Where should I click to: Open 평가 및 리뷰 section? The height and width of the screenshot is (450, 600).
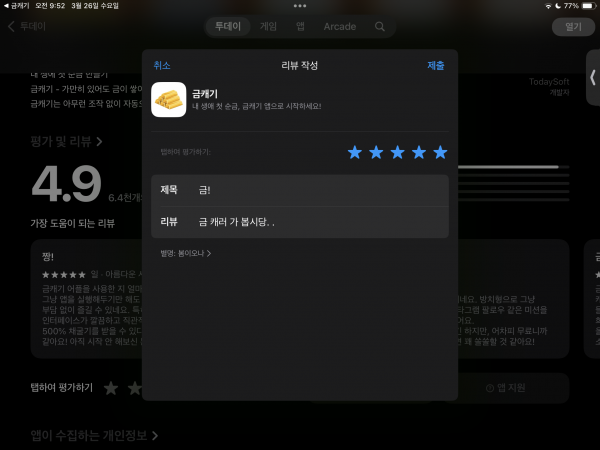(x=67, y=142)
